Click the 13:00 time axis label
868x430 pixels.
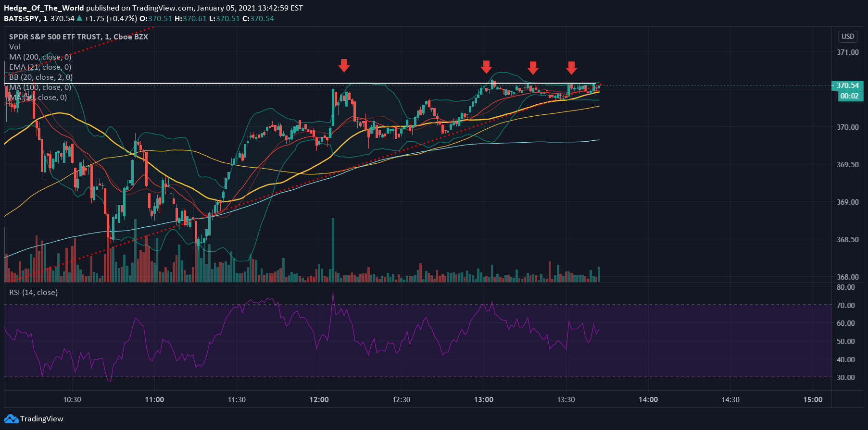pyautogui.click(x=484, y=399)
